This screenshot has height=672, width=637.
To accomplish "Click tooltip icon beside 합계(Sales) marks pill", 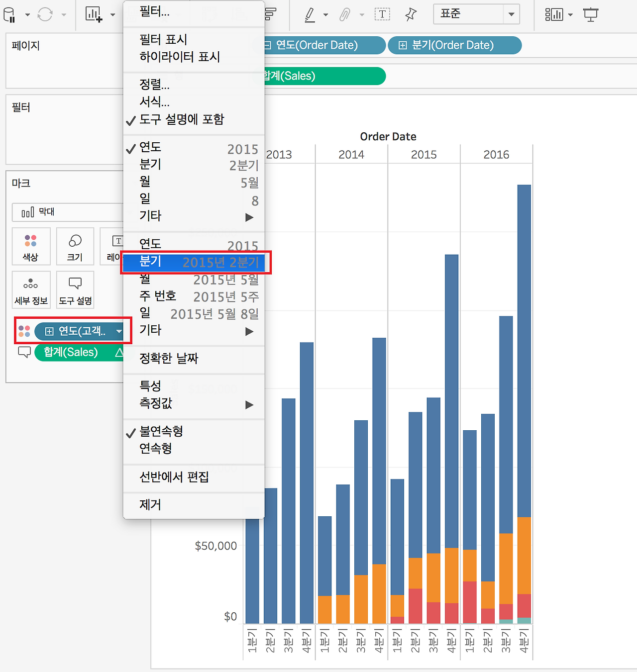I will coord(24,352).
